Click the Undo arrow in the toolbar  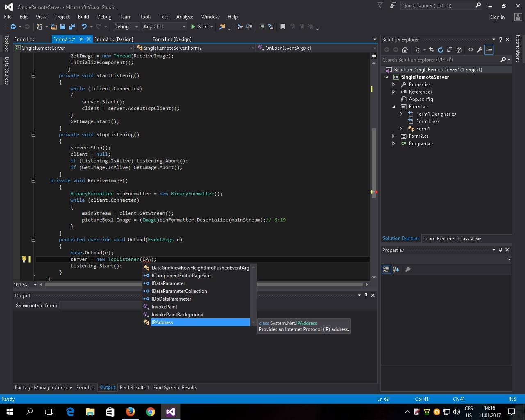click(x=84, y=27)
